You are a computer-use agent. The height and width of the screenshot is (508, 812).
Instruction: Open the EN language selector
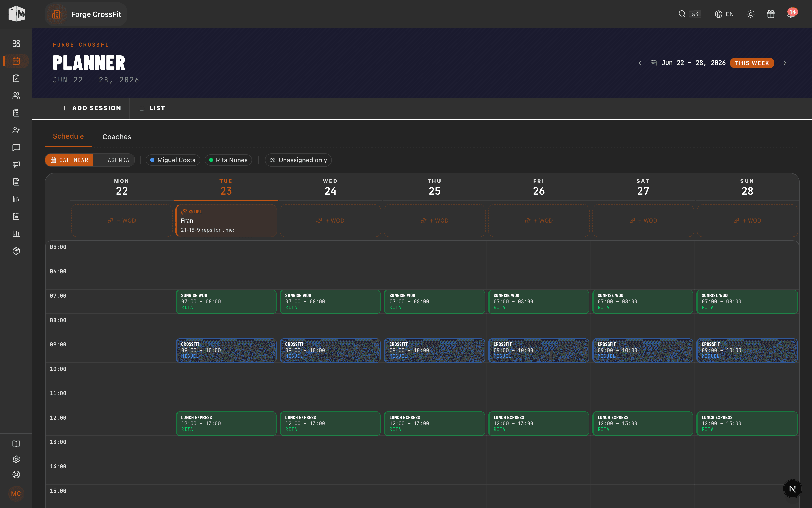coord(724,14)
